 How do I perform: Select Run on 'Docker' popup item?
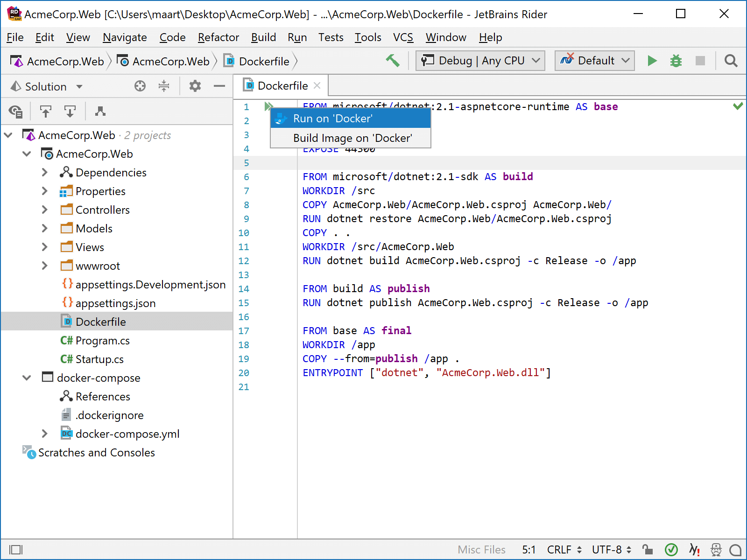coord(351,119)
